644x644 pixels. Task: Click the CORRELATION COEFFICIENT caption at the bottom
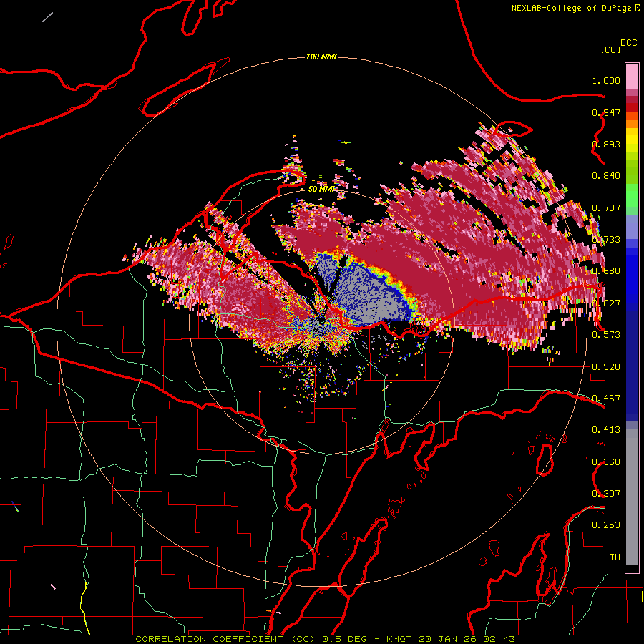(325, 639)
